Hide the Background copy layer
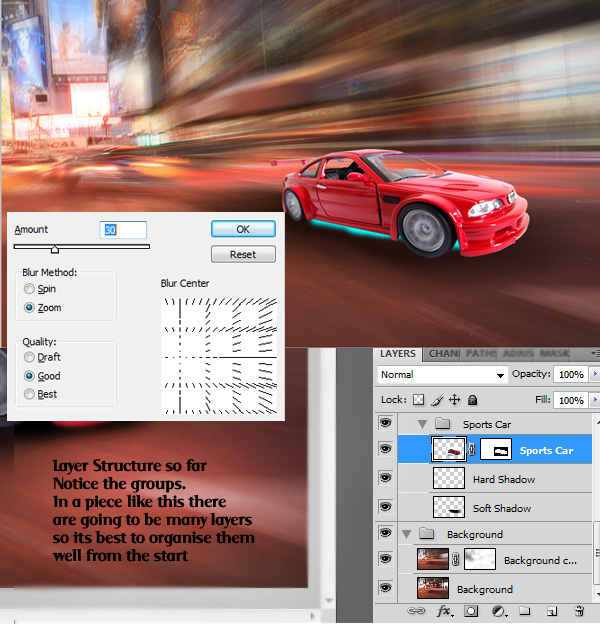This screenshot has width=600, height=624. [x=385, y=559]
